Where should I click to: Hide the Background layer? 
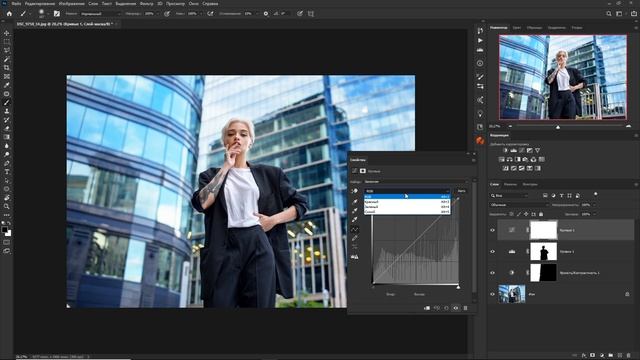coord(492,294)
